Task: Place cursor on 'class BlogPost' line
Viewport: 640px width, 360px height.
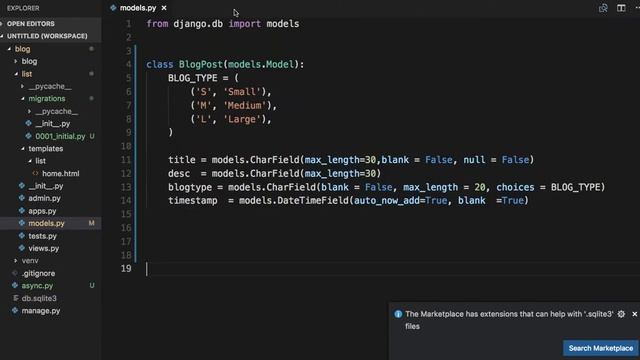Action: (225, 64)
